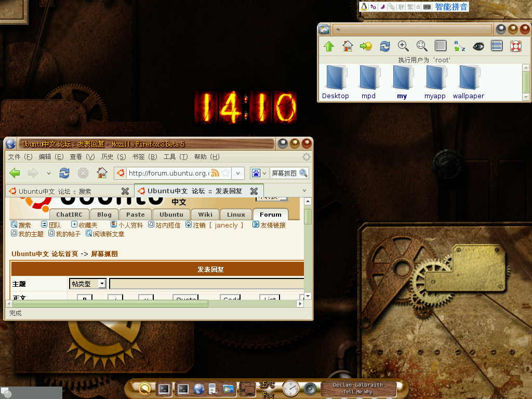
Task: Open the Wiki site navigation tab
Action: [x=205, y=215]
